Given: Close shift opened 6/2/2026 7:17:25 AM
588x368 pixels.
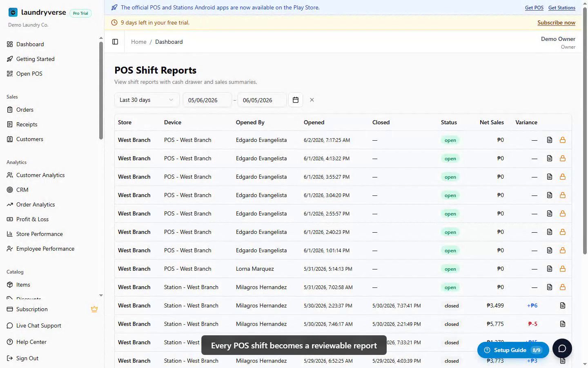Looking at the screenshot, I should [x=563, y=140].
